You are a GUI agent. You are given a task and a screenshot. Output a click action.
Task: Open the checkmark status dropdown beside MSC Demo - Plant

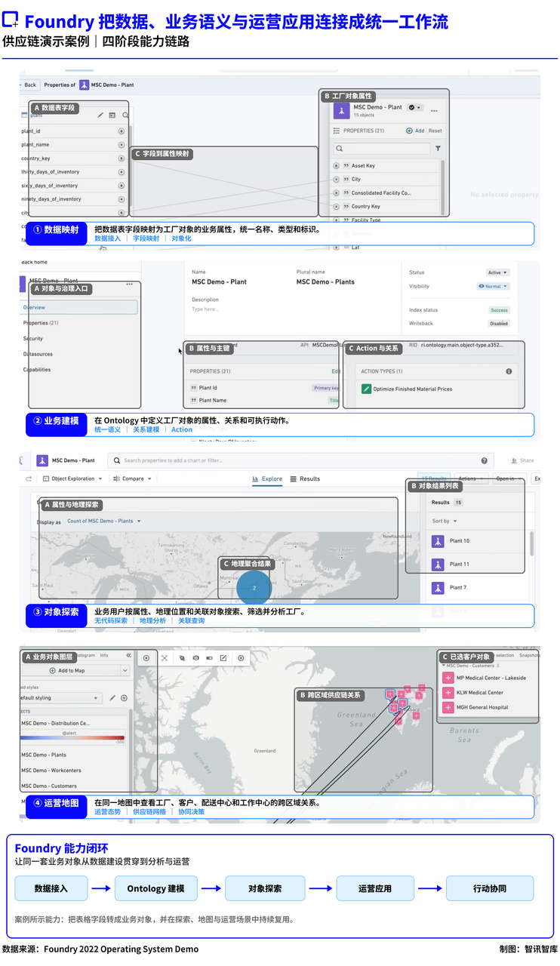click(x=415, y=108)
